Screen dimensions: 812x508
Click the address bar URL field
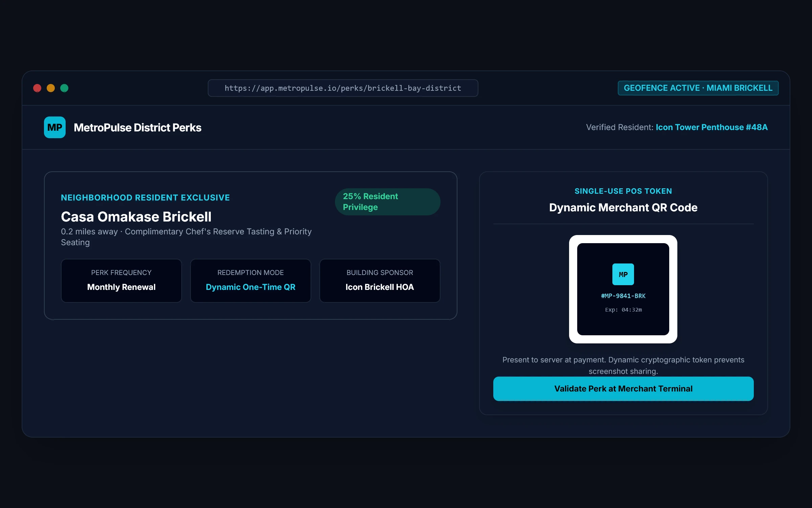pyautogui.click(x=343, y=88)
